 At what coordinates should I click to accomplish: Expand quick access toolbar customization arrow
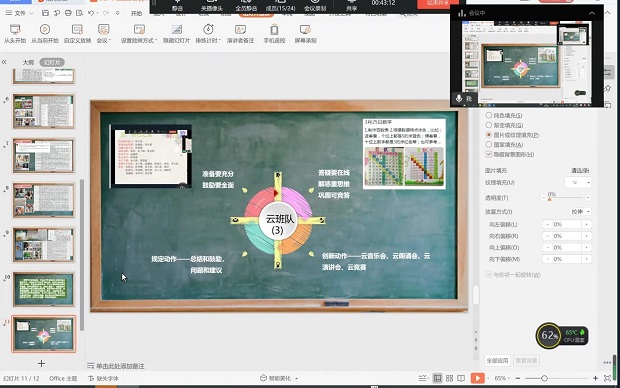(117, 13)
